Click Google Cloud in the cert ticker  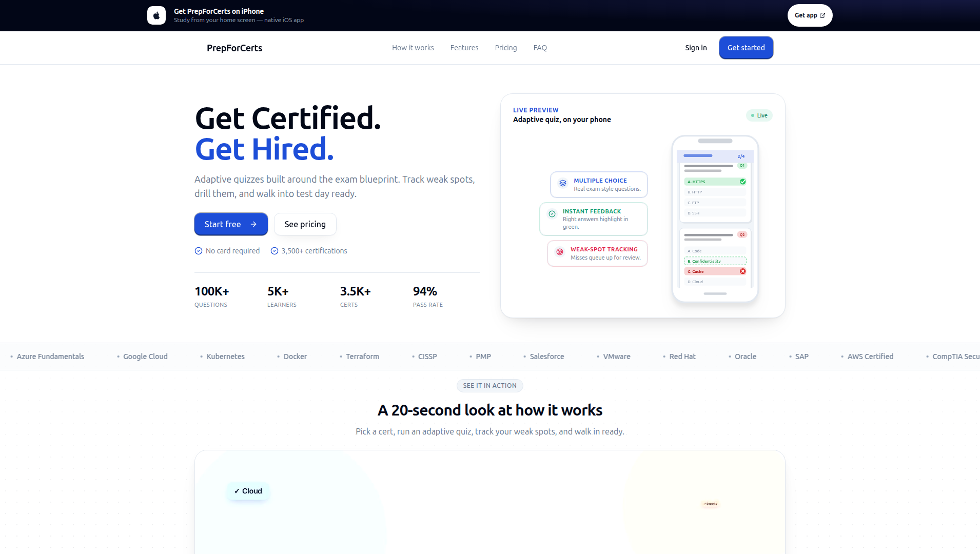click(x=145, y=357)
